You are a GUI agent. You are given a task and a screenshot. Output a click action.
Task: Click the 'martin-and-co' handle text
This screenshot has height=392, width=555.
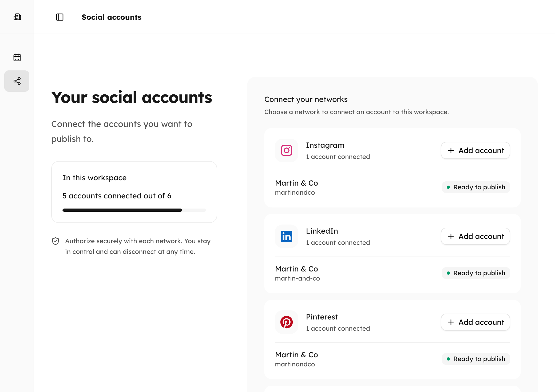click(x=298, y=278)
